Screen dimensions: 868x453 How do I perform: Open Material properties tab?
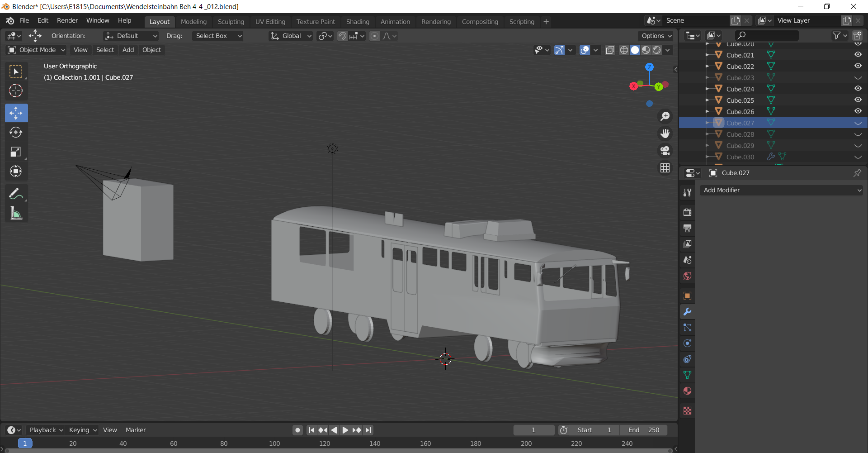[x=687, y=391]
